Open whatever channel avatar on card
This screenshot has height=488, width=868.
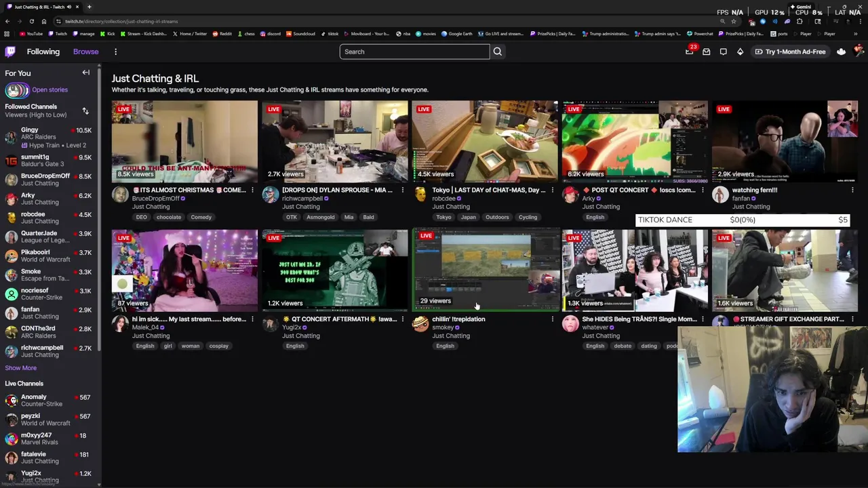pos(570,324)
